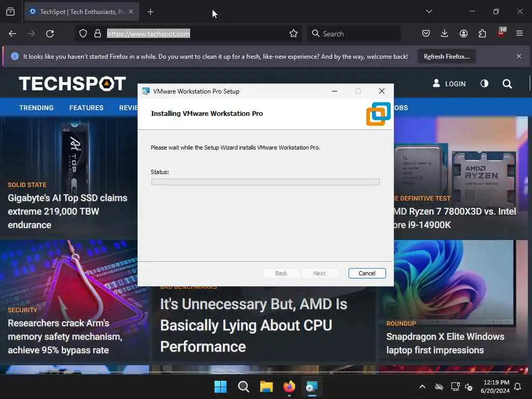Viewport: 532px width, 399px height.
Task: View site security padlock info
Action: click(98, 34)
